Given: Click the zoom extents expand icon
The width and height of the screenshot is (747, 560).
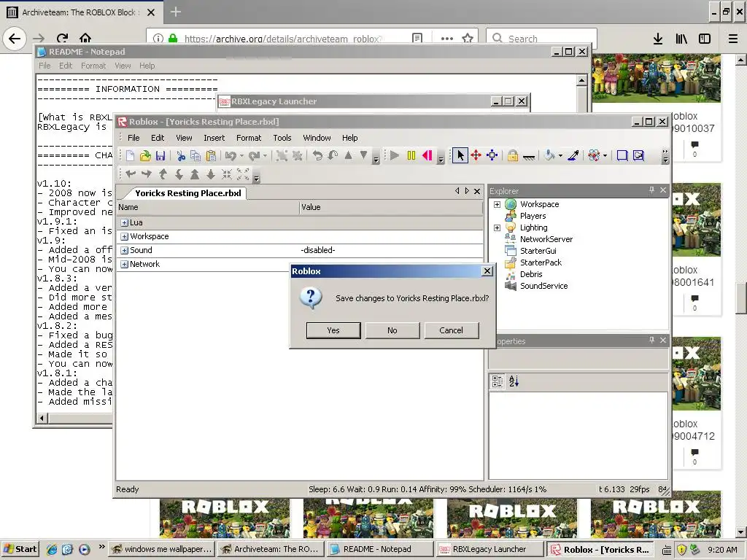Looking at the screenshot, I should click(243, 174).
